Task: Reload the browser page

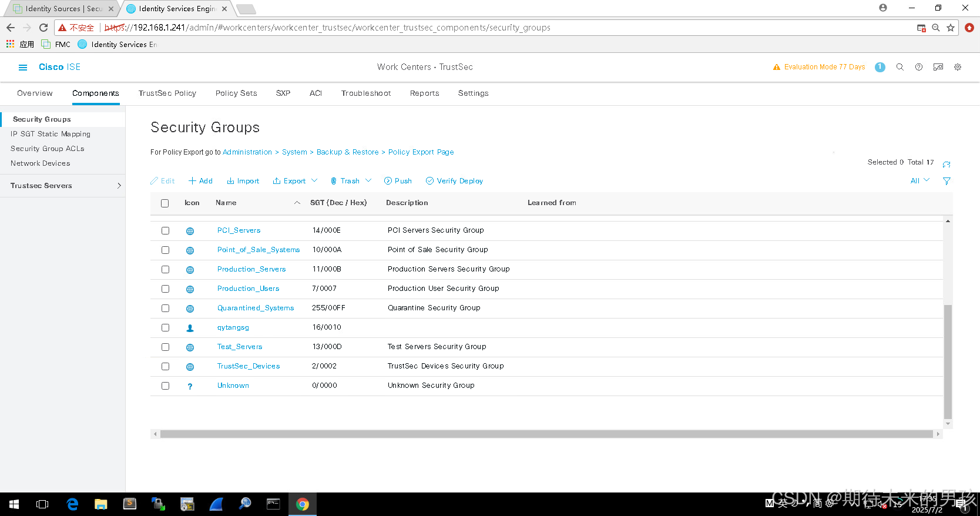Action: [x=43, y=28]
